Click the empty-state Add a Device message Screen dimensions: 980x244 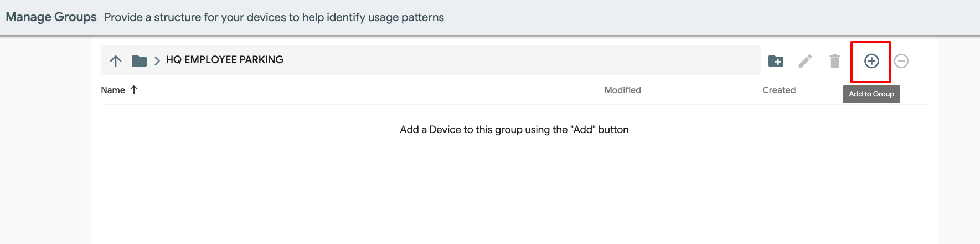click(x=514, y=130)
